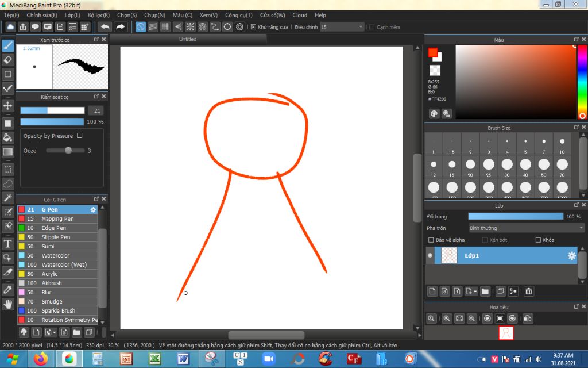Toggle visibility of Lớp1 layer

tap(430, 255)
